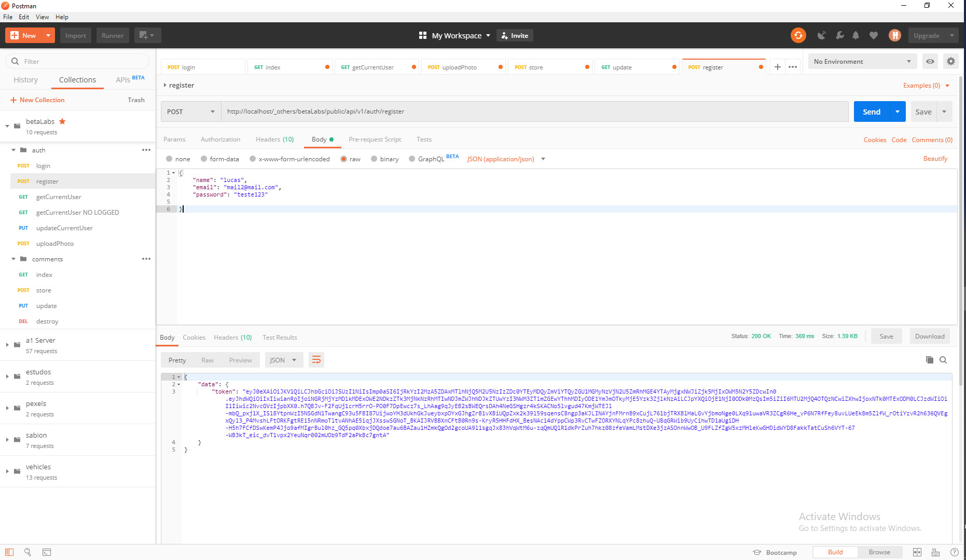Open the Authorization tab
The width and height of the screenshot is (966, 560).
click(220, 139)
